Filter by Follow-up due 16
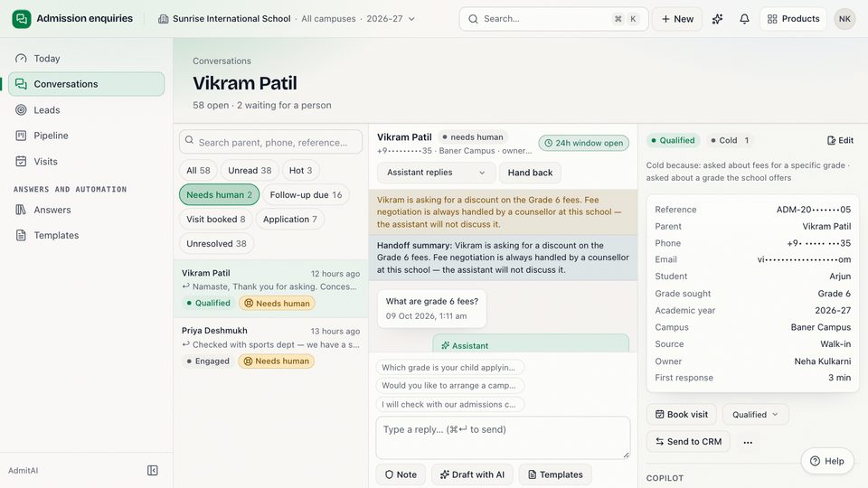Viewport: 868px width, 488px height. coord(306,195)
